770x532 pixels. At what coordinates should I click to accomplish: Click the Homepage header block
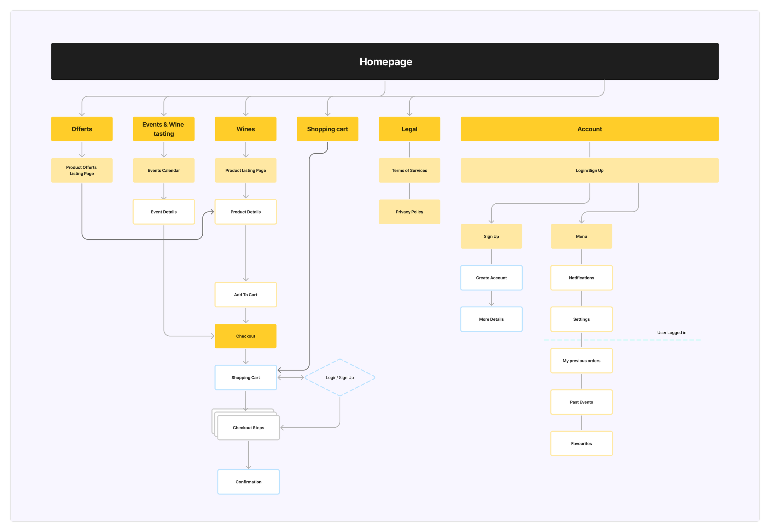385,61
